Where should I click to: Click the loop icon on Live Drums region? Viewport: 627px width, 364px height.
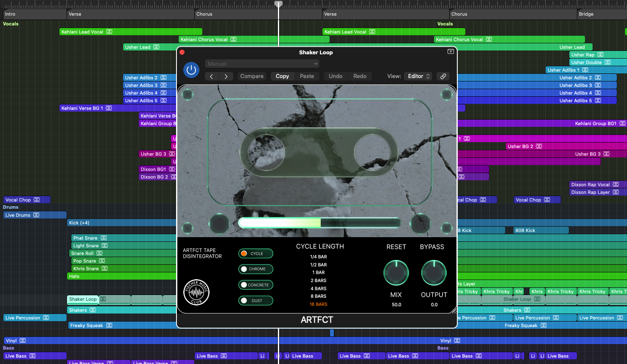(36, 215)
